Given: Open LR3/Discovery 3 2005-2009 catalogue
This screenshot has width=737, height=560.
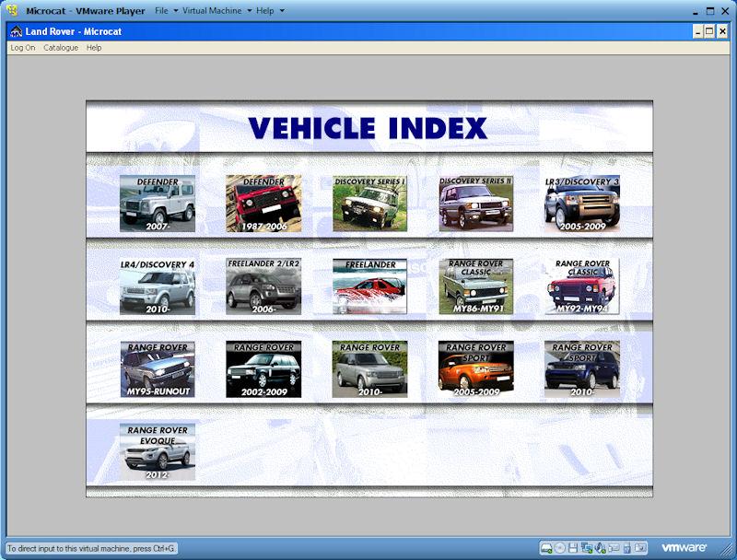Looking at the screenshot, I should 581,204.
